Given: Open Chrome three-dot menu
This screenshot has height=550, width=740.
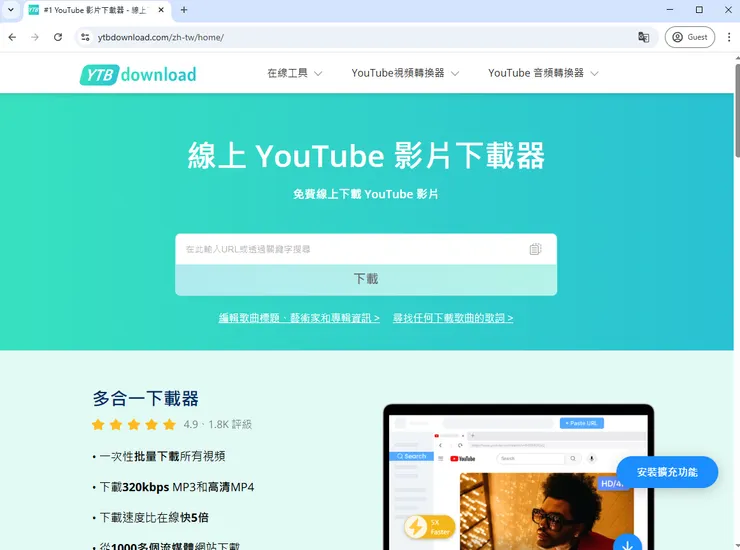Looking at the screenshot, I should pos(729,37).
